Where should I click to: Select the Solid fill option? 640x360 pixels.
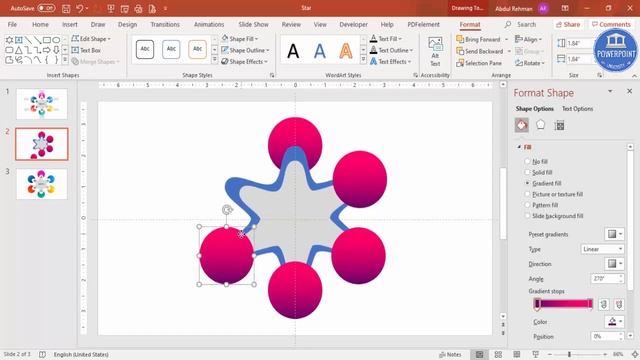538,172
